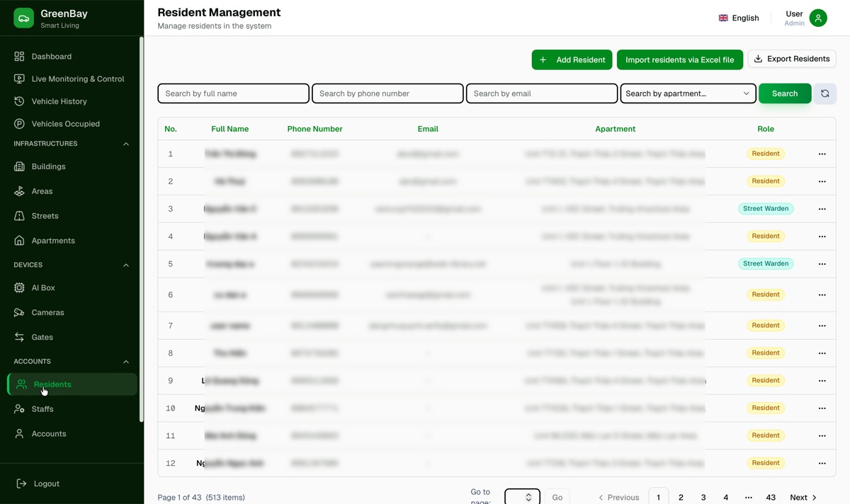Go to Previous page
The height and width of the screenshot is (504, 850).
pyautogui.click(x=618, y=498)
